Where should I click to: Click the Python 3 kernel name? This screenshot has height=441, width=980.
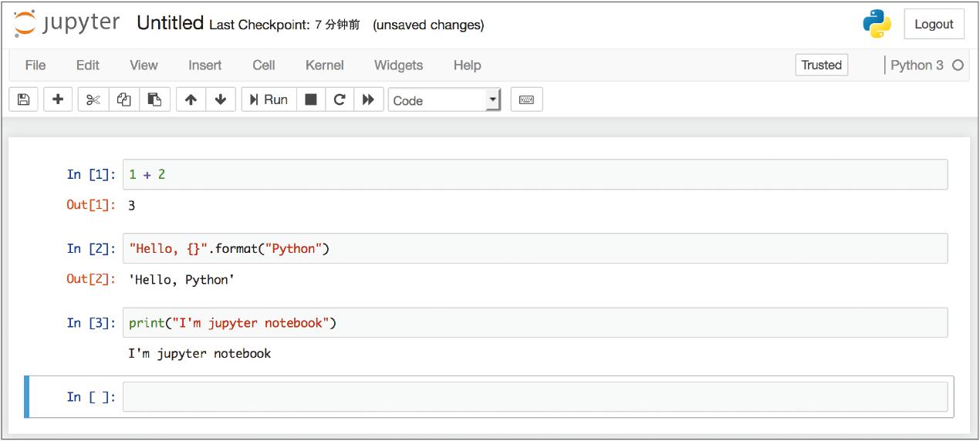click(917, 66)
